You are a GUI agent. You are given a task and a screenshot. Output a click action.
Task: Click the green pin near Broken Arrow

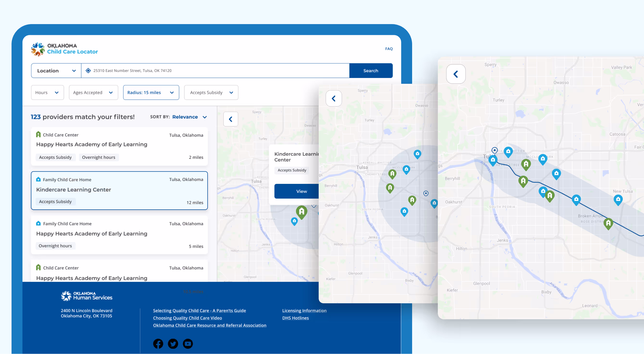(x=608, y=223)
